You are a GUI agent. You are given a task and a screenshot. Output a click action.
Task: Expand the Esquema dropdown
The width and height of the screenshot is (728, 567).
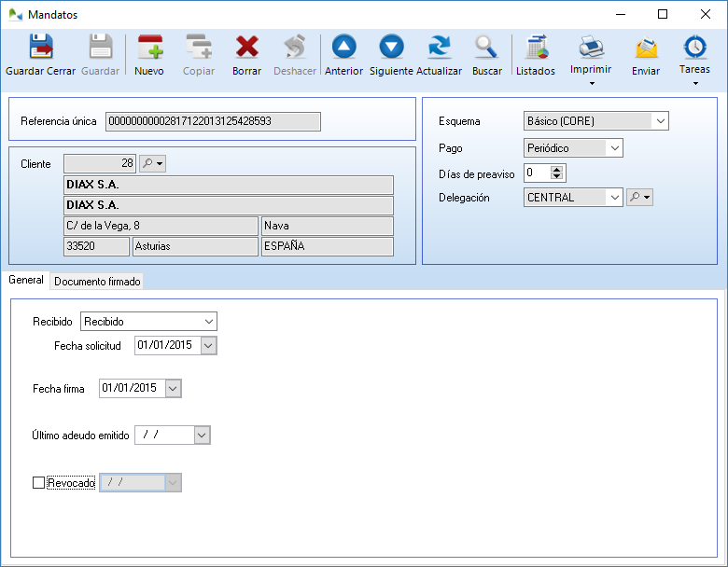[x=660, y=121]
